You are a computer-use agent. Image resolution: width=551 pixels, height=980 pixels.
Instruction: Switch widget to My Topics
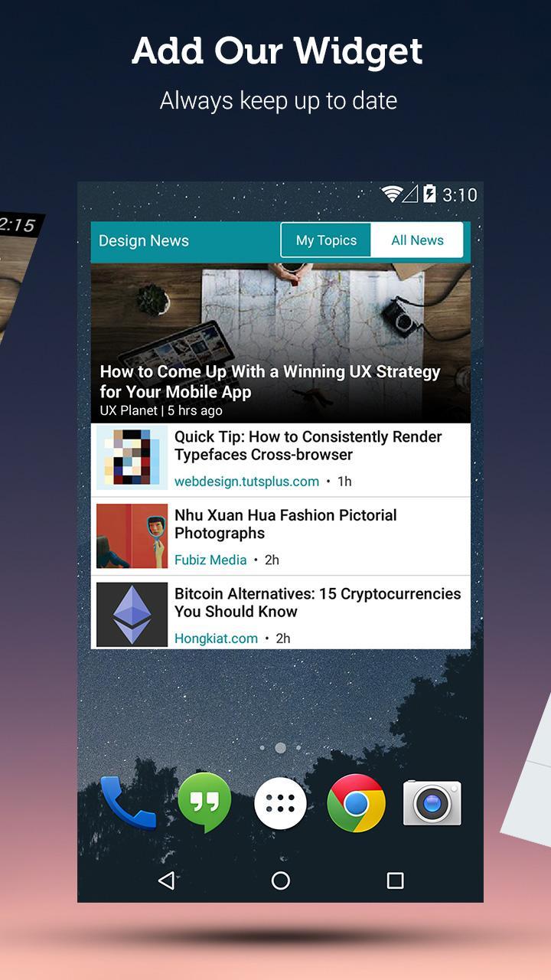click(x=327, y=240)
